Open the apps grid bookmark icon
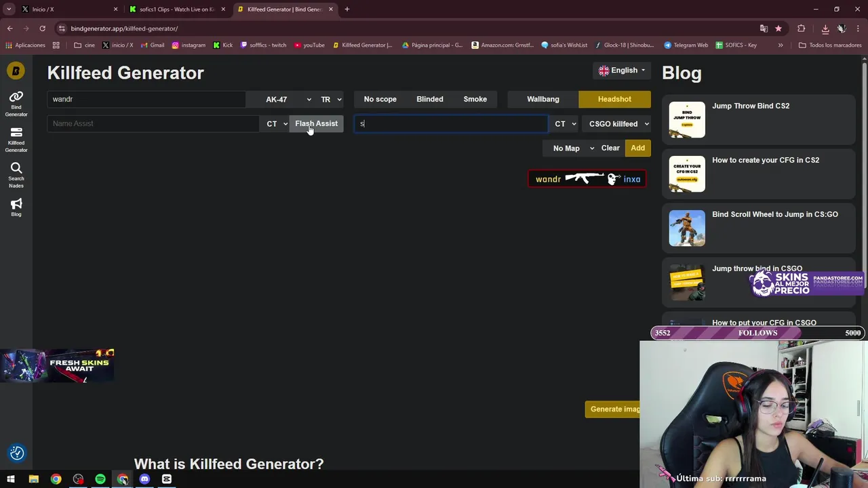 tap(56, 45)
